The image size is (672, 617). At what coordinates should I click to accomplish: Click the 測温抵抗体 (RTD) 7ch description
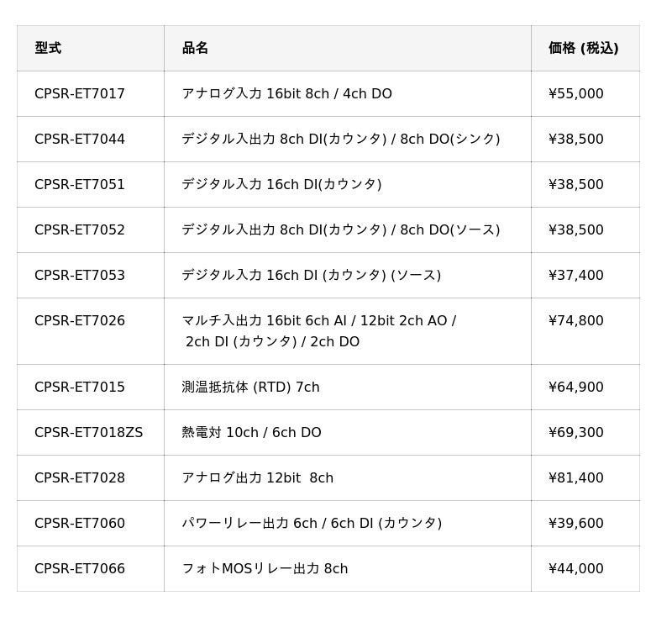pos(250,387)
